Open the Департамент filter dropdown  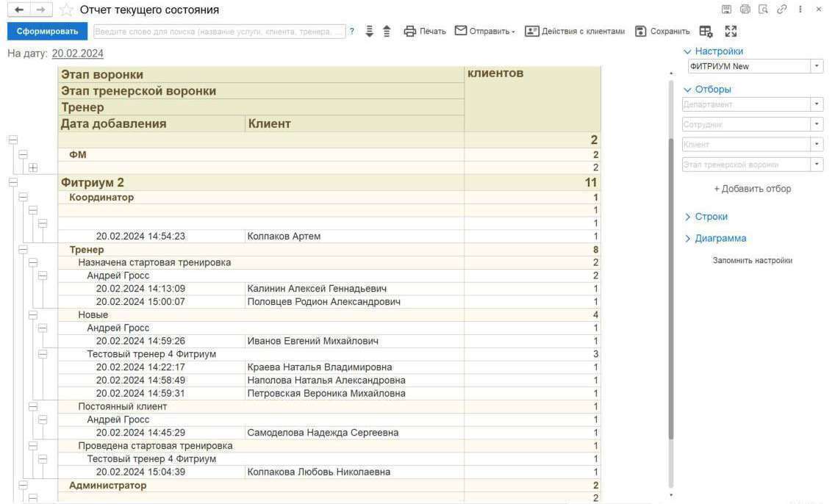coord(817,104)
